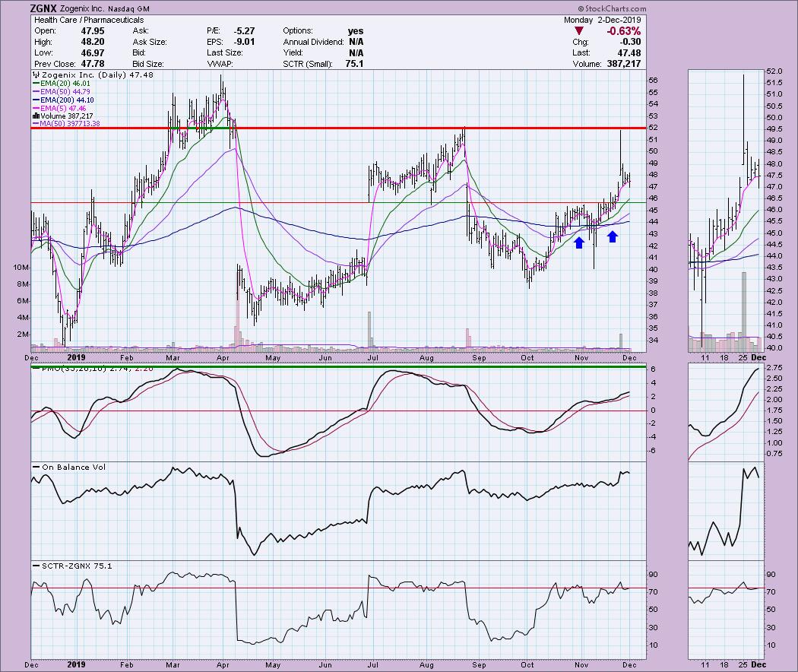Select the header Volume value 387,217
Image resolution: width=798 pixels, height=672 pixels.
624,64
